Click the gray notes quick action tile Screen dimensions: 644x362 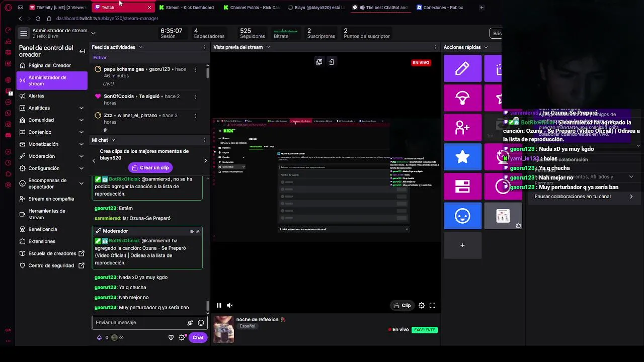[x=503, y=216]
